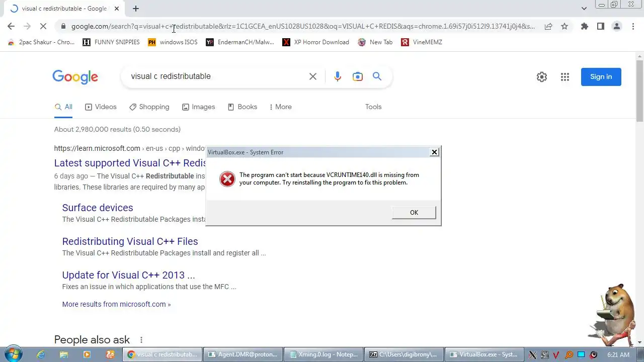This screenshot has width=644, height=362.
Task: Clear the search query with X
Action: (x=313, y=76)
